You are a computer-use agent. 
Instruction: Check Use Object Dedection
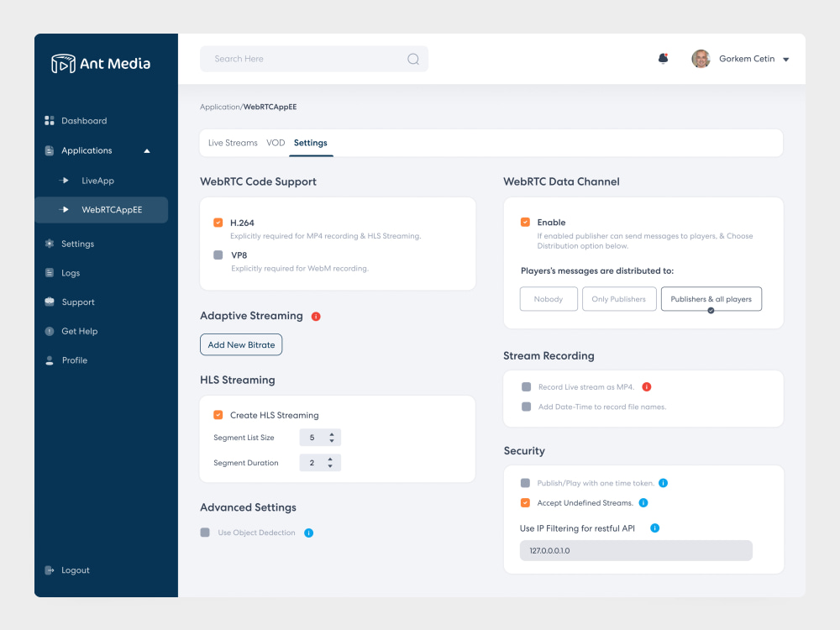[x=205, y=533]
